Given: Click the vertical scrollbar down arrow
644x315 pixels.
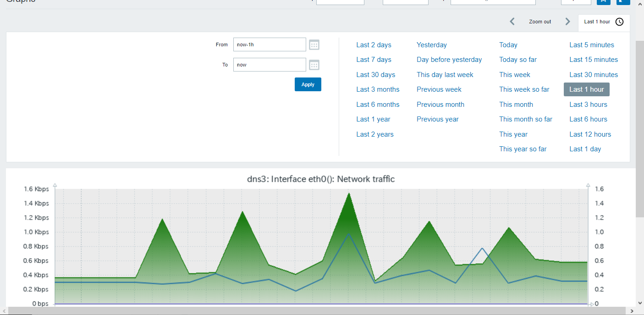Looking at the screenshot, I should tap(640, 303).
